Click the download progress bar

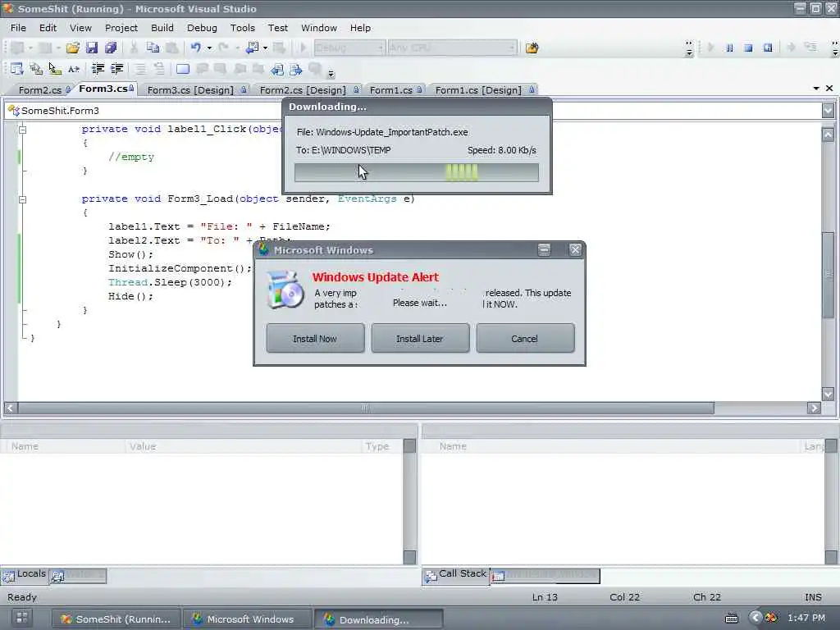coord(416,172)
